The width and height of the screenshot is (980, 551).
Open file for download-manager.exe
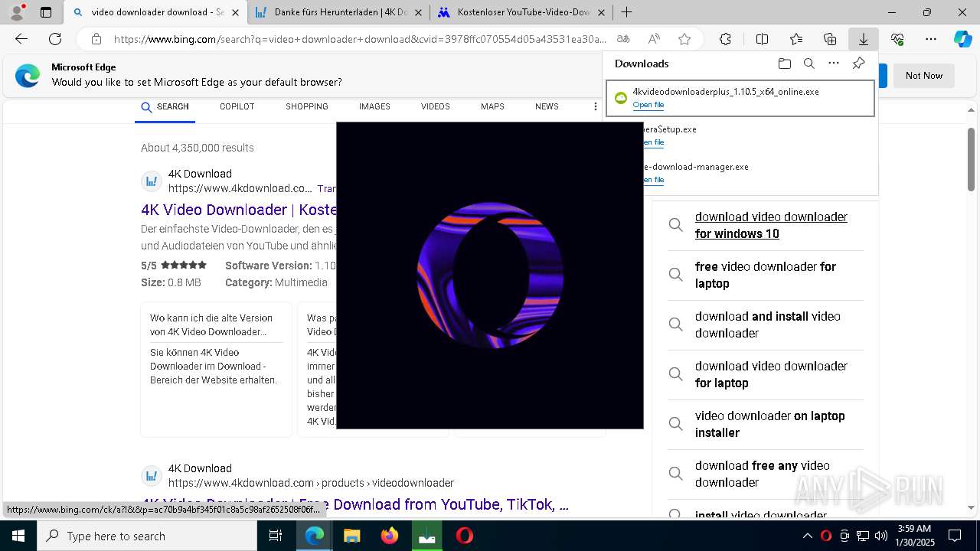point(653,180)
